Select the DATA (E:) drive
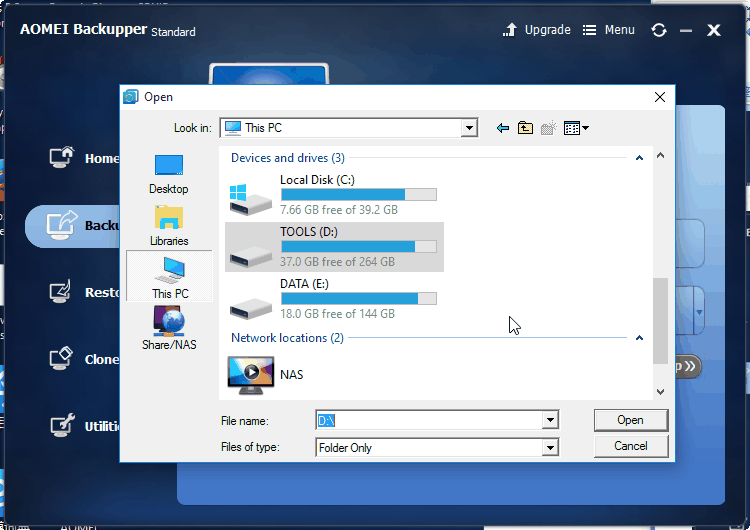Viewport: 750px width, 530px height. (333, 299)
